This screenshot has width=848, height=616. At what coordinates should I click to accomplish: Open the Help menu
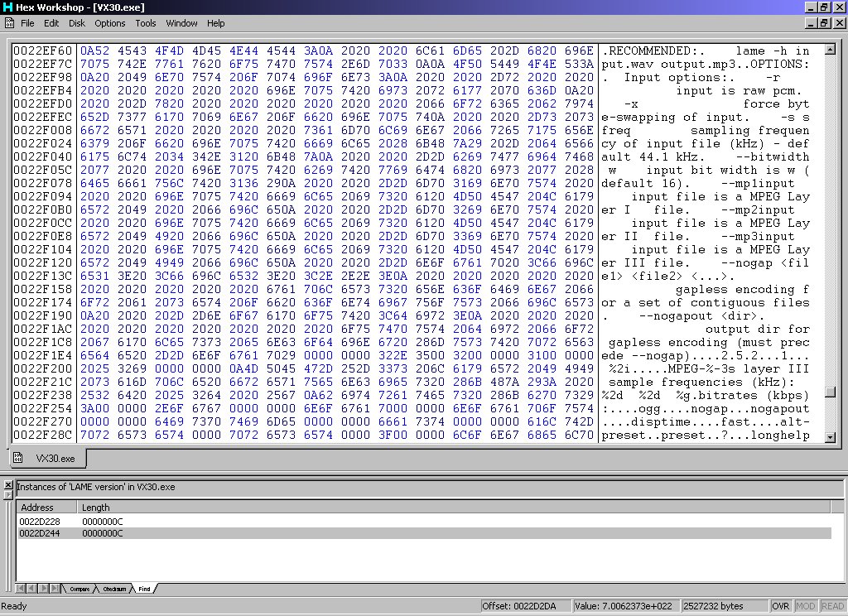click(216, 23)
